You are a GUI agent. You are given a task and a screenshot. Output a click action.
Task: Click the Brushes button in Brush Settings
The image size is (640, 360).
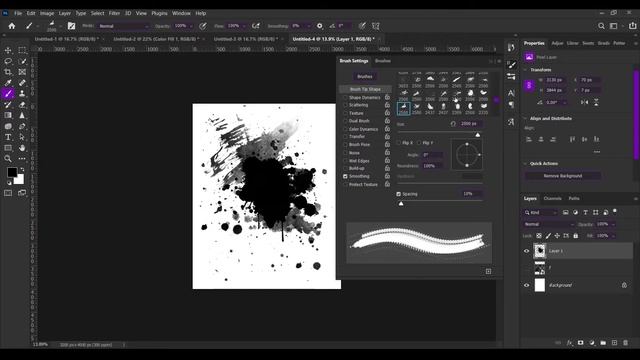click(x=365, y=76)
